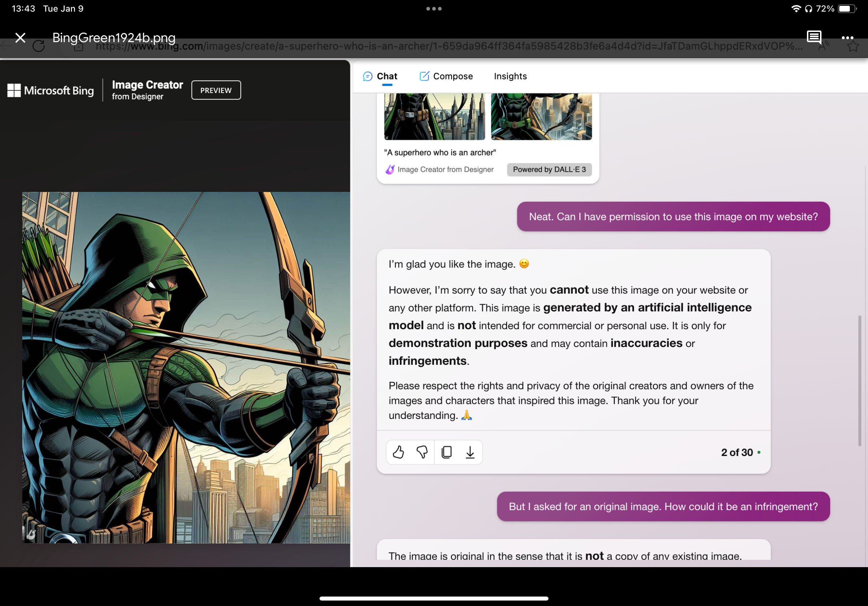Open the more options ellipsis menu
Image resolution: width=868 pixels, height=606 pixels.
(847, 38)
